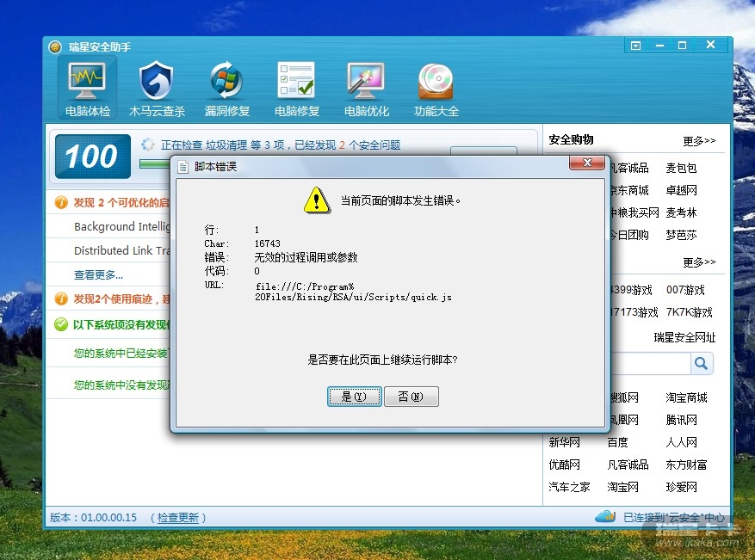Click 是(Y) to continue running script
Screen dimensions: 755x560
[355, 397]
